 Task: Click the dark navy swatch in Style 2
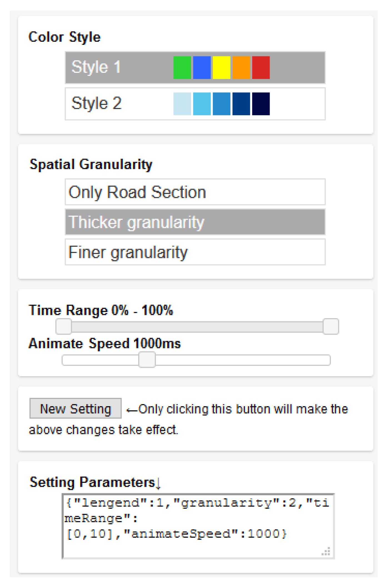click(241, 104)
